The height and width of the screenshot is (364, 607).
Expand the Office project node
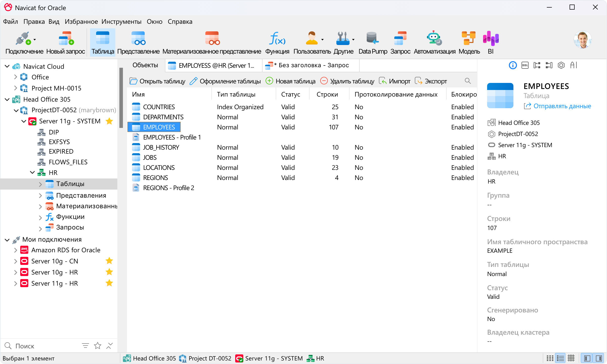(15, 77)
